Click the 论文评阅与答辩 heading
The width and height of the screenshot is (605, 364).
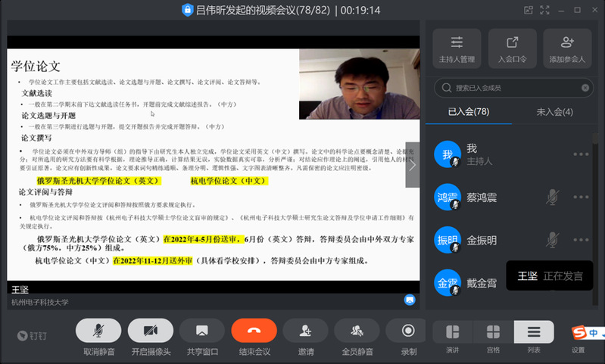coord(45,192)
